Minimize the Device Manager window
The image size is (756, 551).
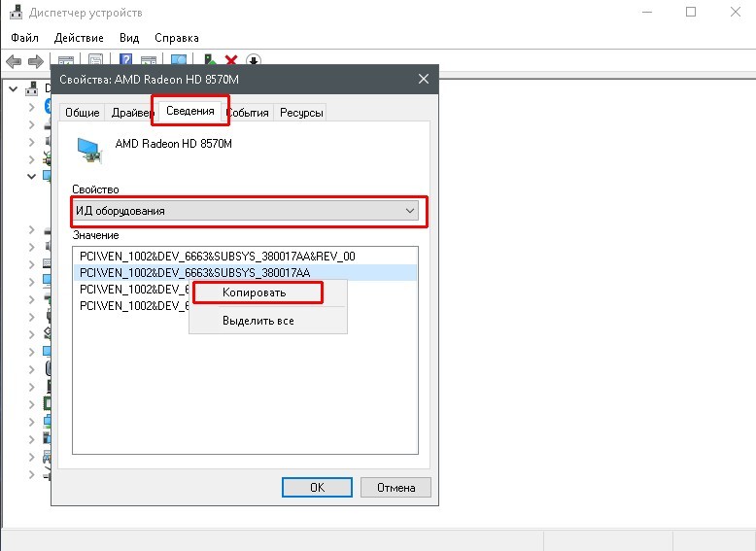(x=647, y=12)
